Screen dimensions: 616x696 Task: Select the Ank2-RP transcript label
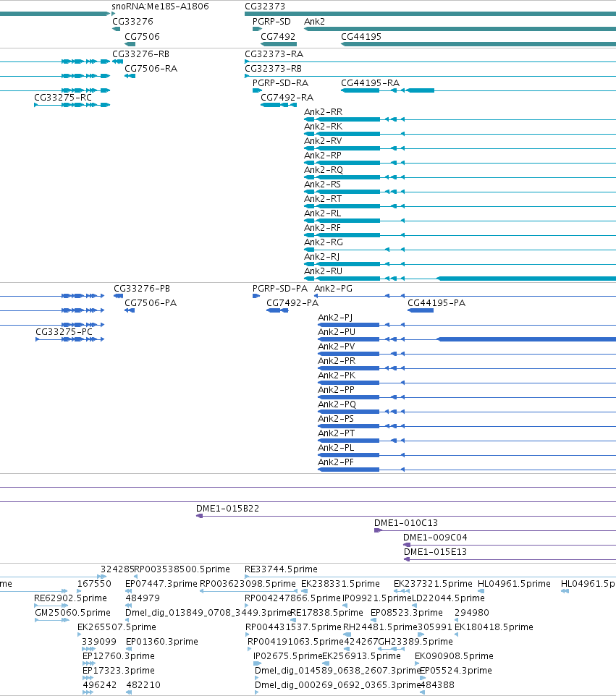(x=323, y=156)
